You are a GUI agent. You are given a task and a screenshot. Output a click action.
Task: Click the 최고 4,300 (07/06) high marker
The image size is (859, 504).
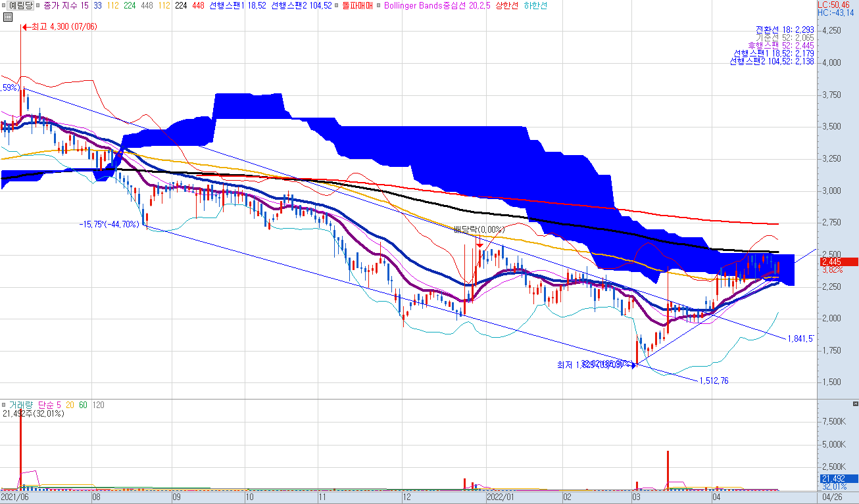pos(60,27)
